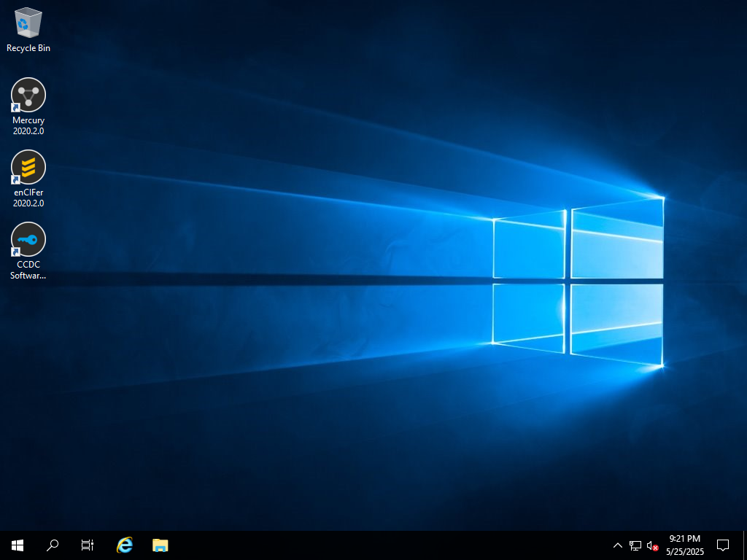Click the Show desktop sliver
The image size is (747, 560).
click(745, 545)
